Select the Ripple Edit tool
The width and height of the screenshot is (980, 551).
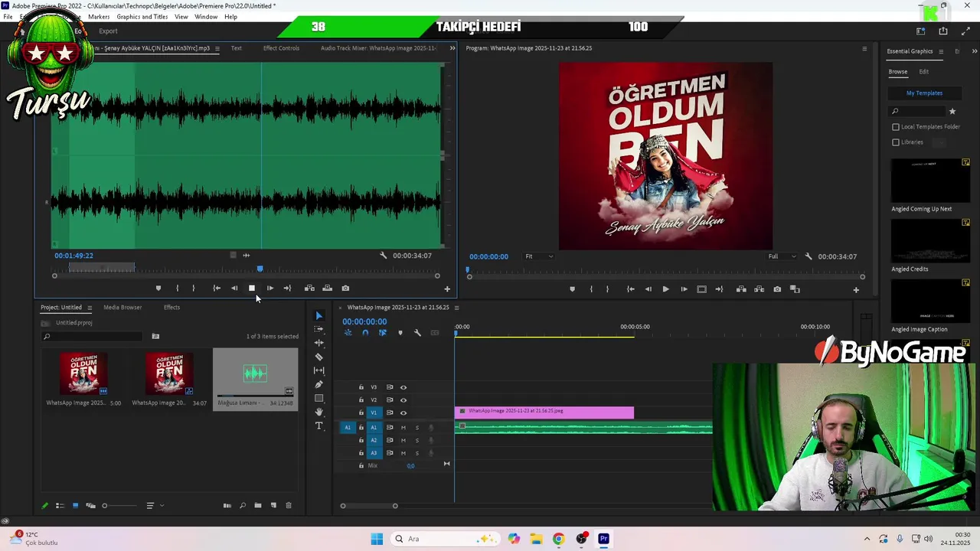point(319,343)
